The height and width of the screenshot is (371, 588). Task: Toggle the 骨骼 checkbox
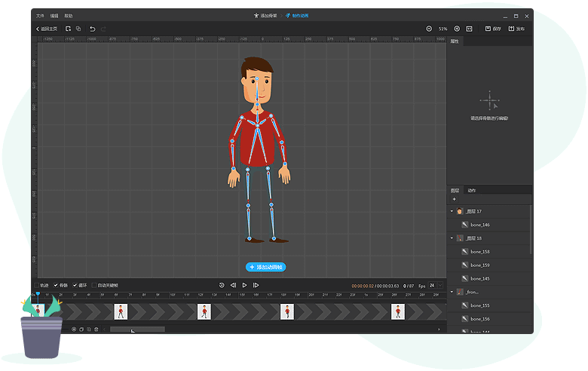56,286
